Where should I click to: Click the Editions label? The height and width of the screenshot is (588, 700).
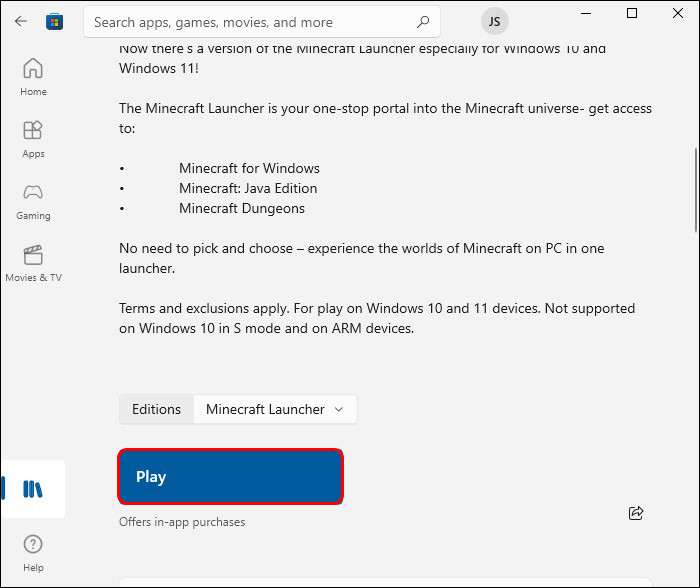156,409
